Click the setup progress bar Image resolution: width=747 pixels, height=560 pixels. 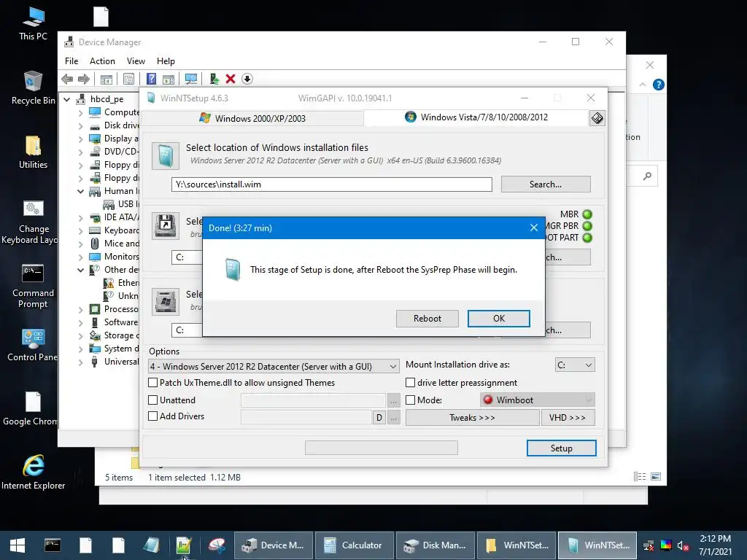pos(381,448)
